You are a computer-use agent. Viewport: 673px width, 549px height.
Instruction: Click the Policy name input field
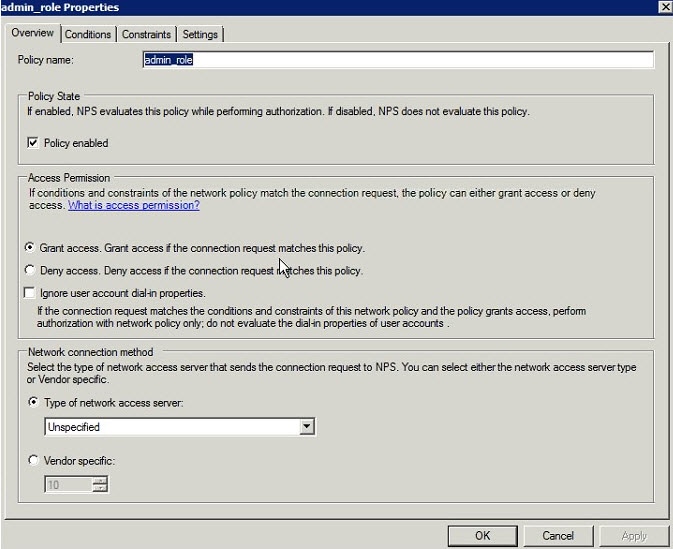click(x=398, y=60)
